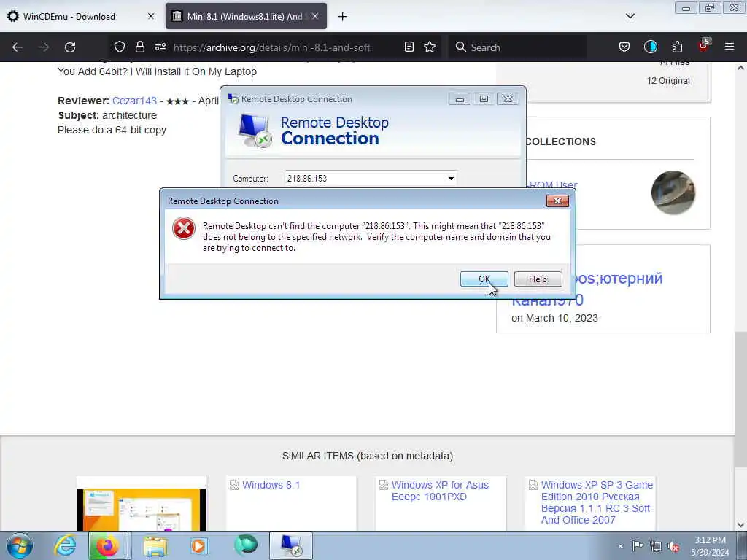Toggle reader view icon
The image size is (747, 560).
pyautogui.click(x=409, y=47)
